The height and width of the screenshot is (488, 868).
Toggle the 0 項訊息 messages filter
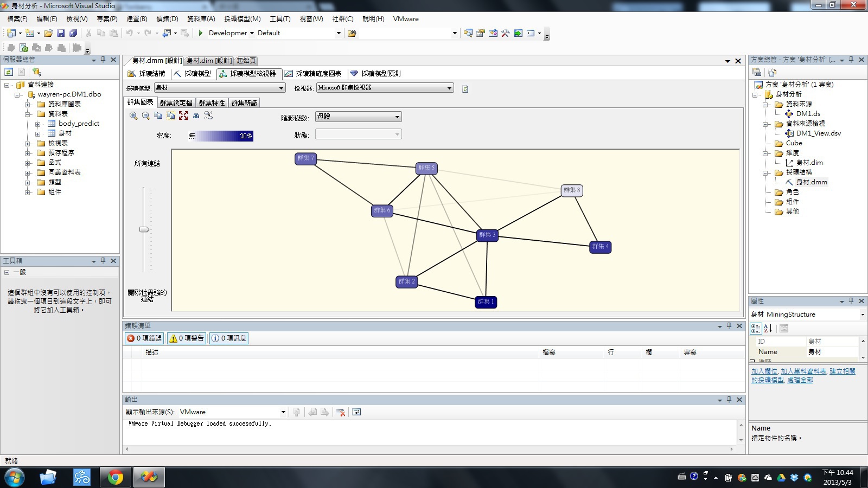tap(229, 338)
